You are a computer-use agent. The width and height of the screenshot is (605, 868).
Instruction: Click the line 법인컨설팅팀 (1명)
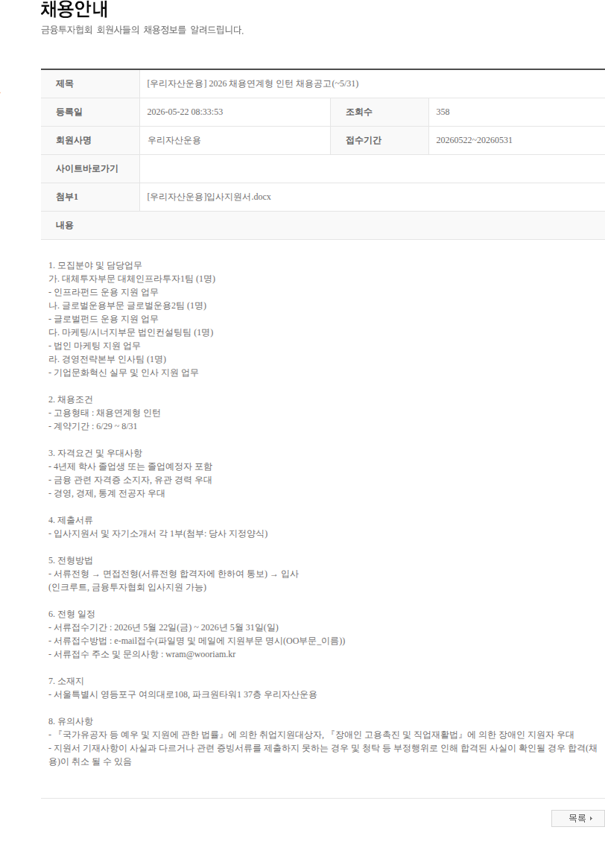click(130, 333)
